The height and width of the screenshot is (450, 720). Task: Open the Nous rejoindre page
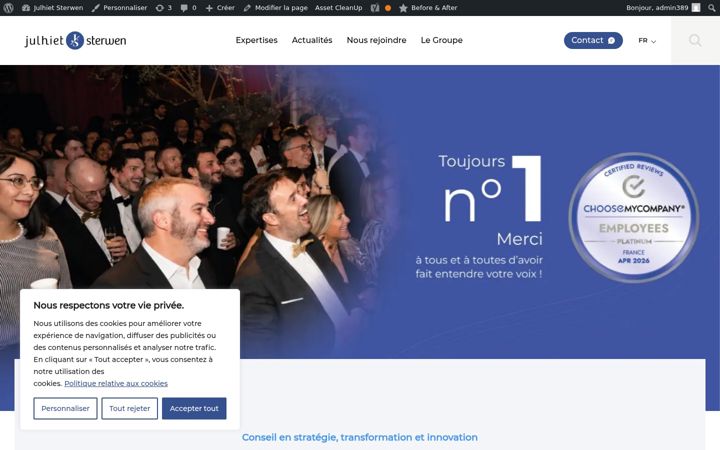point(376,40)
